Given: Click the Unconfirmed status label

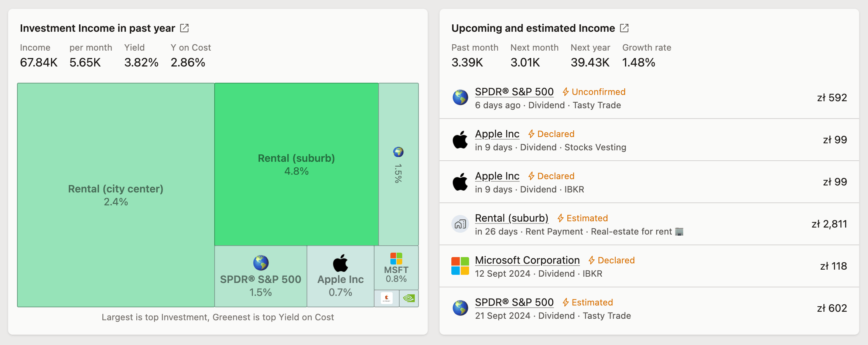Looking at the screenshot, I should (598, 92).
